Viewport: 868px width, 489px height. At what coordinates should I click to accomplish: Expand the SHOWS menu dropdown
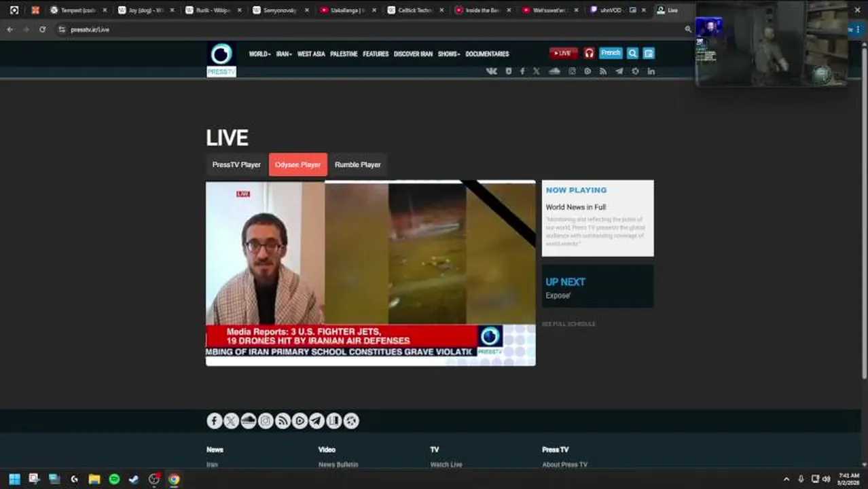tap(449, 54)
